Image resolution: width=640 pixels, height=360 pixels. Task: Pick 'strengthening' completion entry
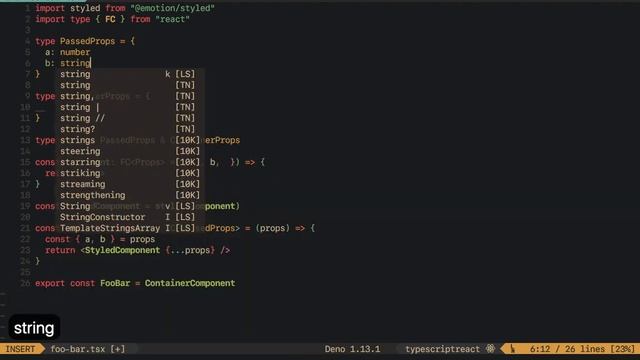tap(130, 196)
